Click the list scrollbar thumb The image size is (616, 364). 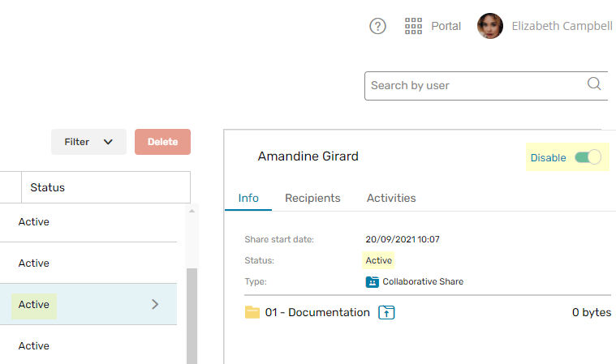click(x=192, y=316)
